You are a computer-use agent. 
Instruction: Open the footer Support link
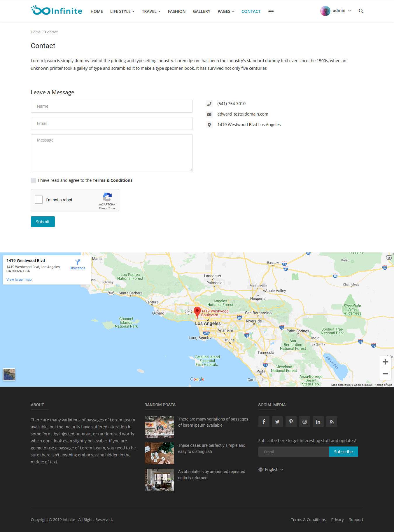click(356, 520)
